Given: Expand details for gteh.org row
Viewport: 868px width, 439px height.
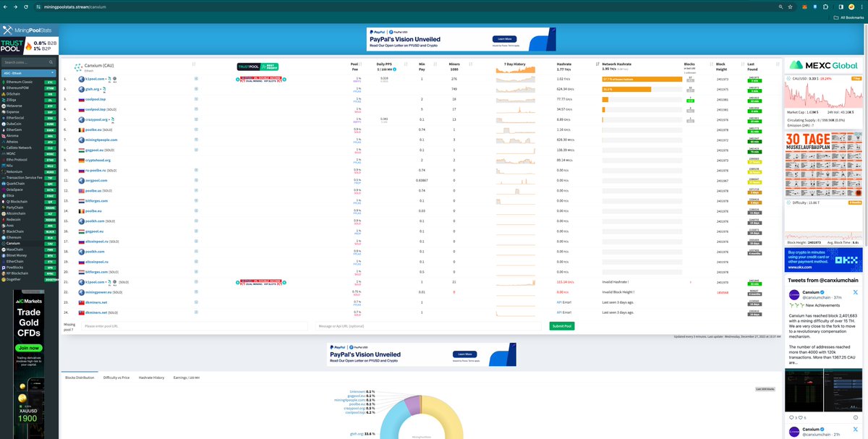Looking at the screenshot, I should point(195,88).
